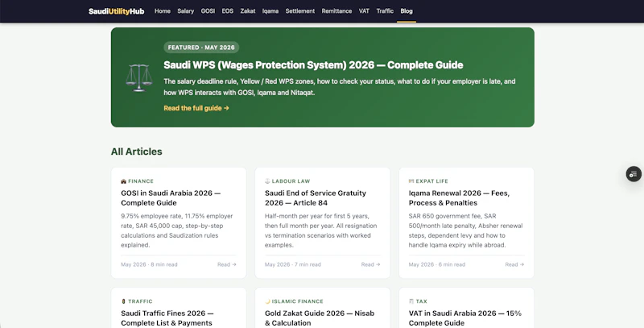Click Read the full guide link
644x328 pixels.
(196, 108)
